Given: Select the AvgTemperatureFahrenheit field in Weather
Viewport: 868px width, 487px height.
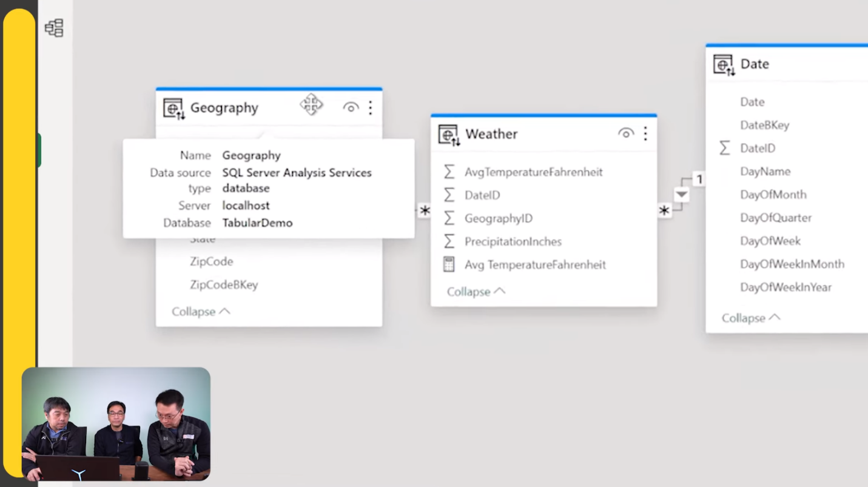Looking at the screenshot, I should click(533, 172).
